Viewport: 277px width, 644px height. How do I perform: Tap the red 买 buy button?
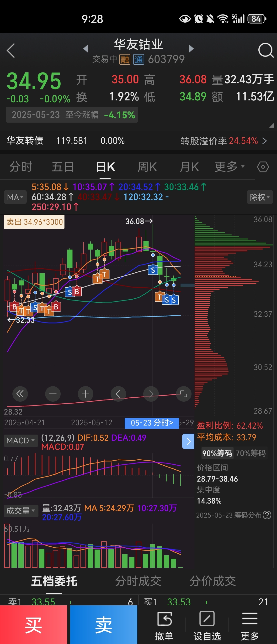[x=33, y=624]
